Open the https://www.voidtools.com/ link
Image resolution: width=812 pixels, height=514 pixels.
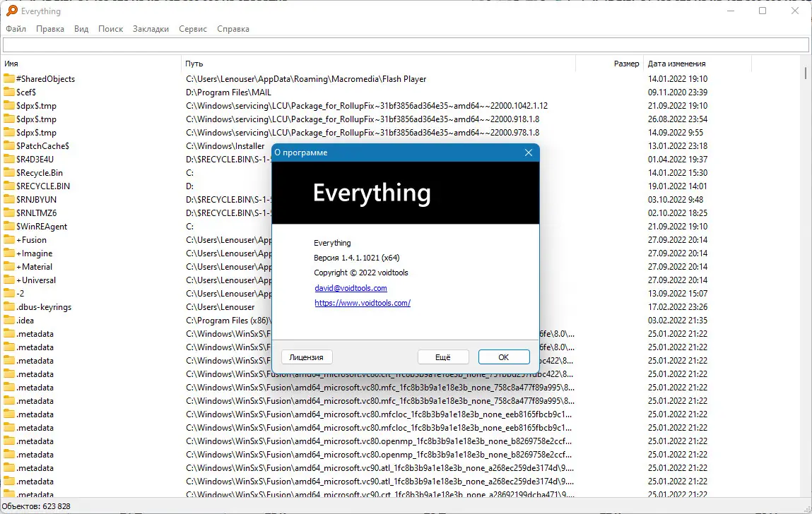pos(363,303)
